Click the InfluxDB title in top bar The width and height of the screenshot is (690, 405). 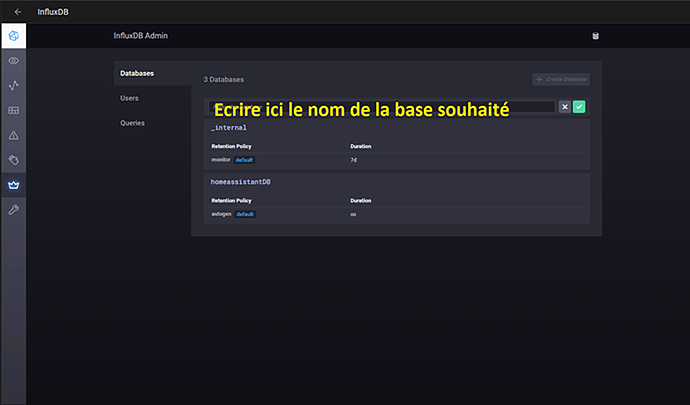pyautogui.click(x=53, y=12)
